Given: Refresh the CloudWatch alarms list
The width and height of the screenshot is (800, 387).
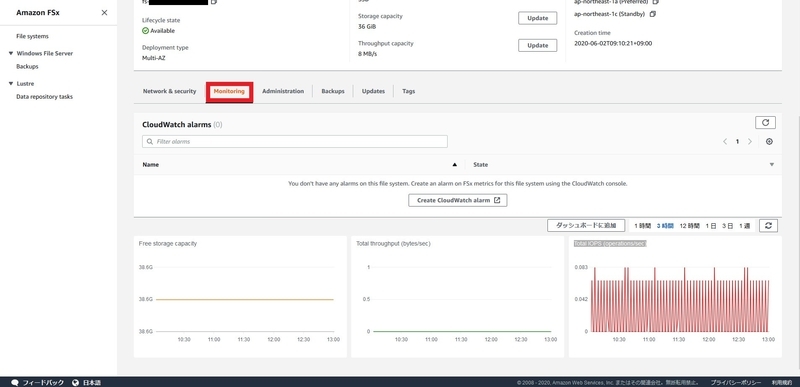Looking at the screenshot, I should click(765, 122).
